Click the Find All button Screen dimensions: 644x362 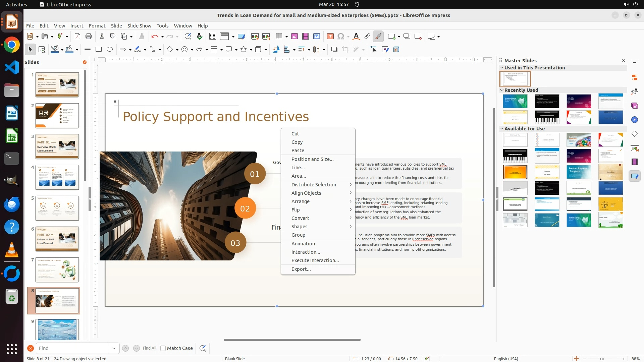pyautogui.click(x=149, y=348)
